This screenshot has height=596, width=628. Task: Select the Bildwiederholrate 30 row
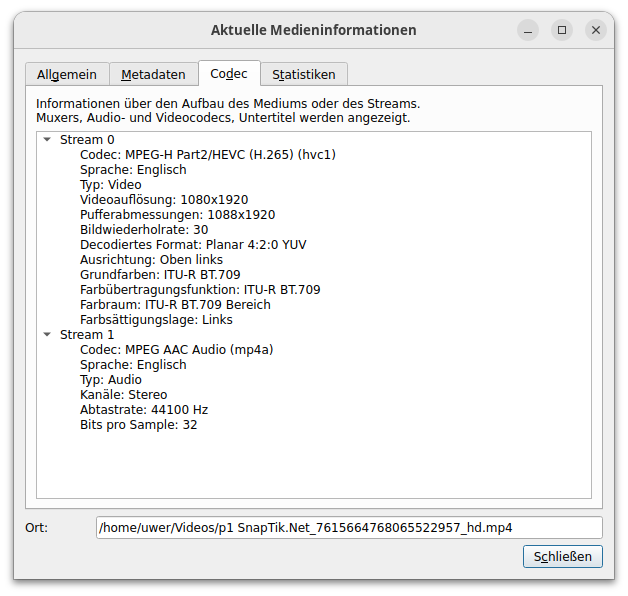(144, 230)
